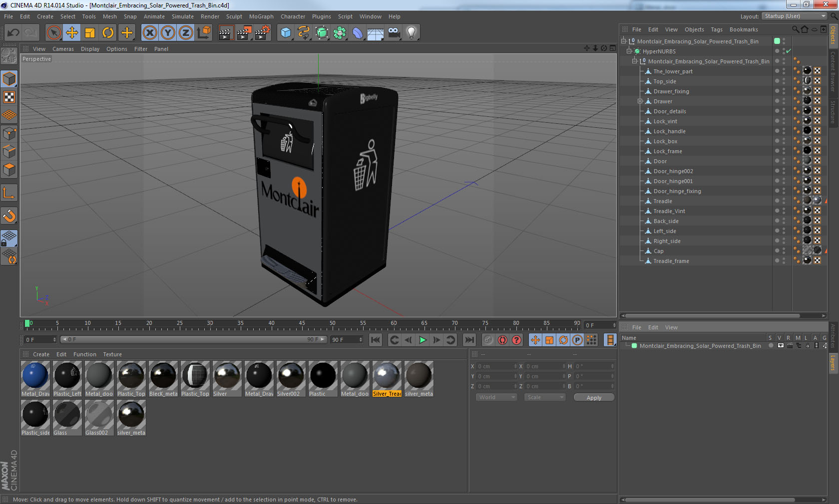Screen dimensions: 839x504
Task: Open Edit Render Settings icon
Action: 263,33
